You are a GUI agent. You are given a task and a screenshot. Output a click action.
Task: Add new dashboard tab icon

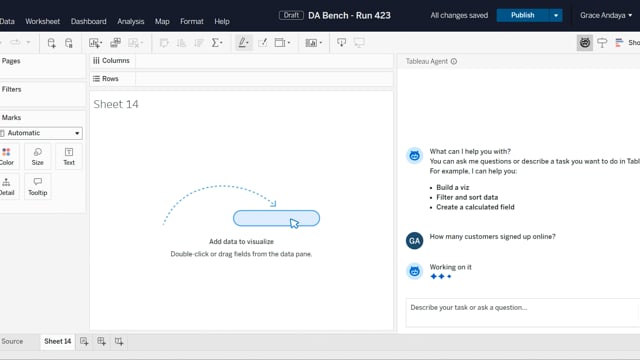[101, 341]
